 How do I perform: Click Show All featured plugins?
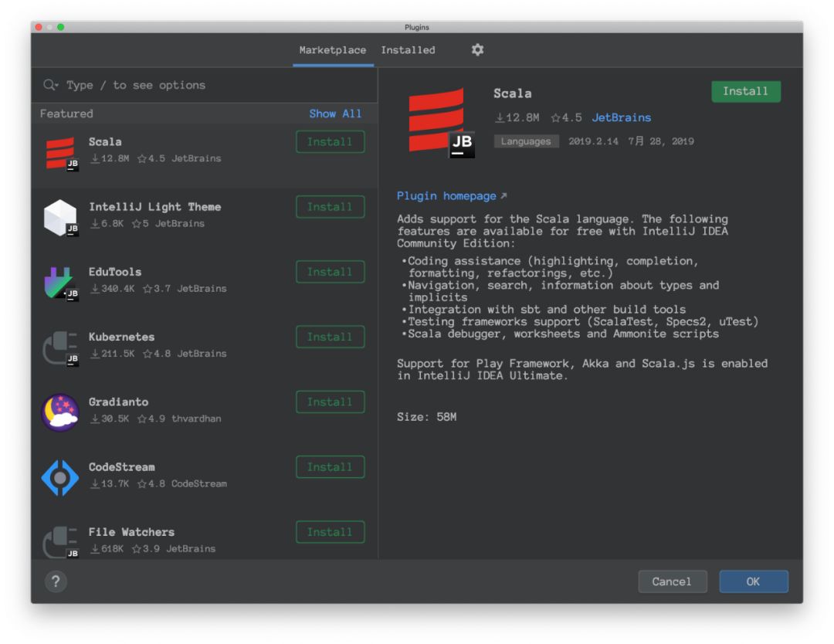[x=335, y=114]
